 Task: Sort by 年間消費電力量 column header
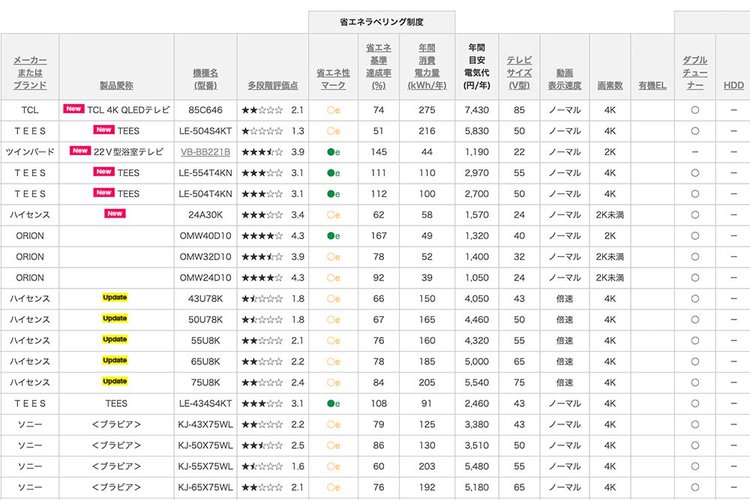[427, 67]
